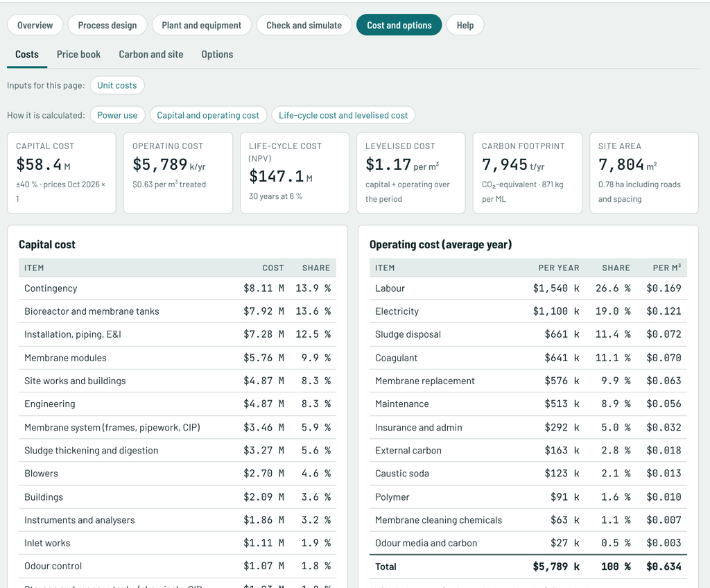Click the Capital cost table heading

(x=47, y=245)
